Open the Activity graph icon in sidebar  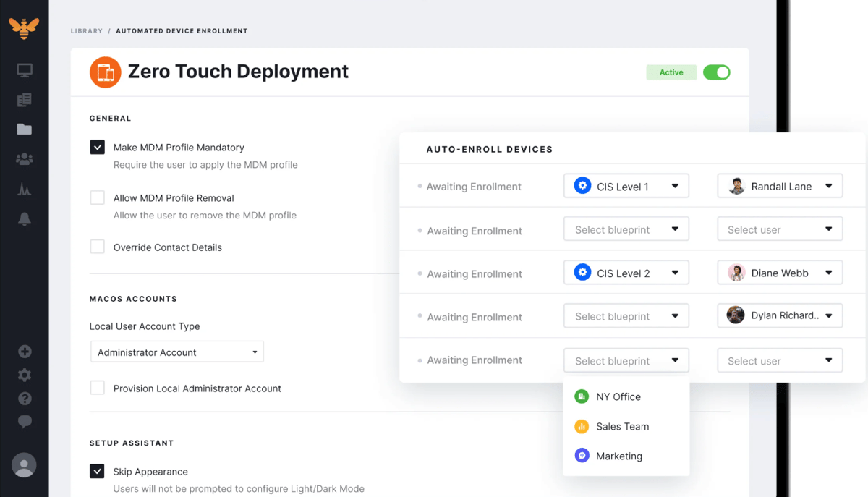point(25,190)
